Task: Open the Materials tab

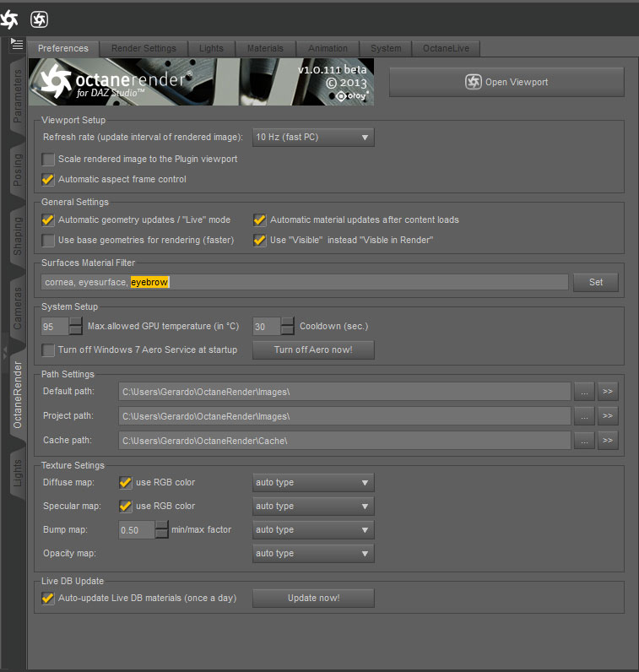Action: click(x=265, y=48)
